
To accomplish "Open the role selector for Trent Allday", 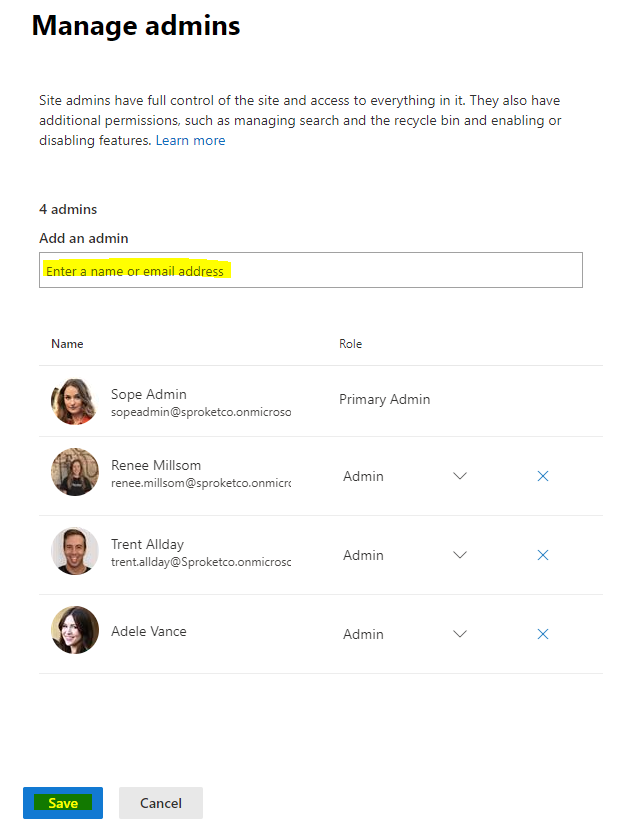I will (x=459, y=555).
